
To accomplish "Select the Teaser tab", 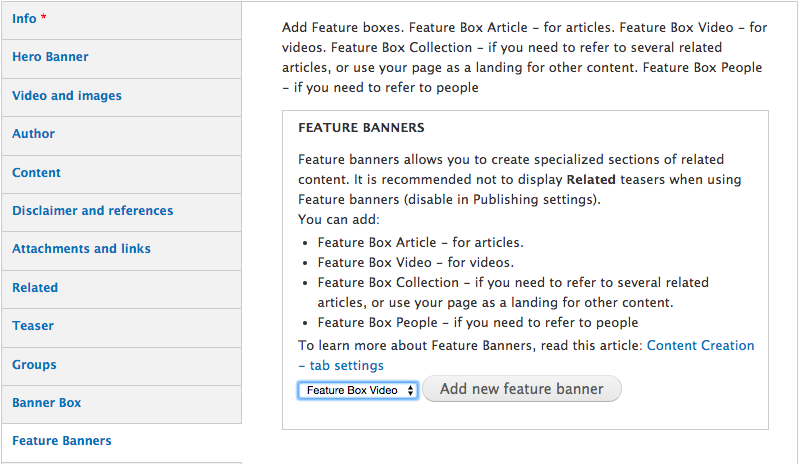I will [33, 326].
